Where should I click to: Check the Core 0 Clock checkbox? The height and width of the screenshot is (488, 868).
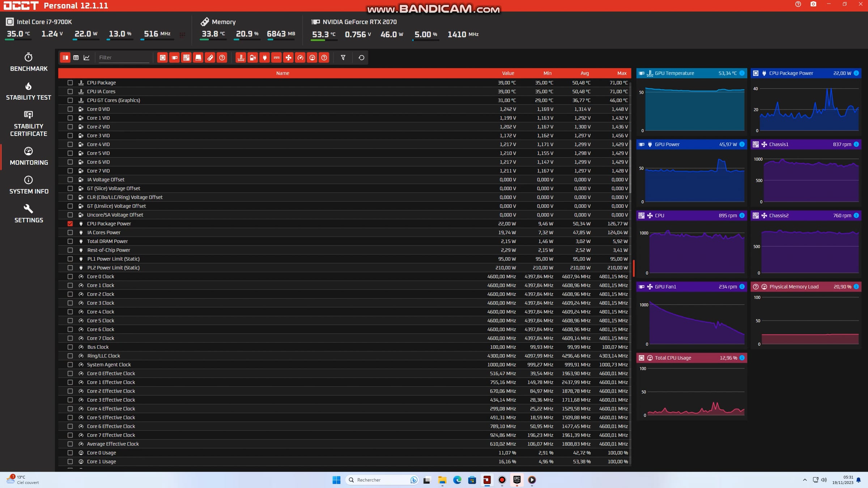(x=70, y=277)
